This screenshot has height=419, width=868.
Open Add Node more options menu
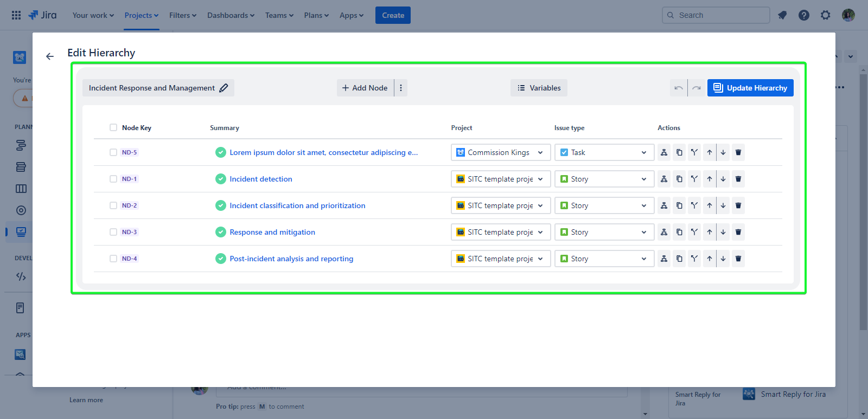401,88
